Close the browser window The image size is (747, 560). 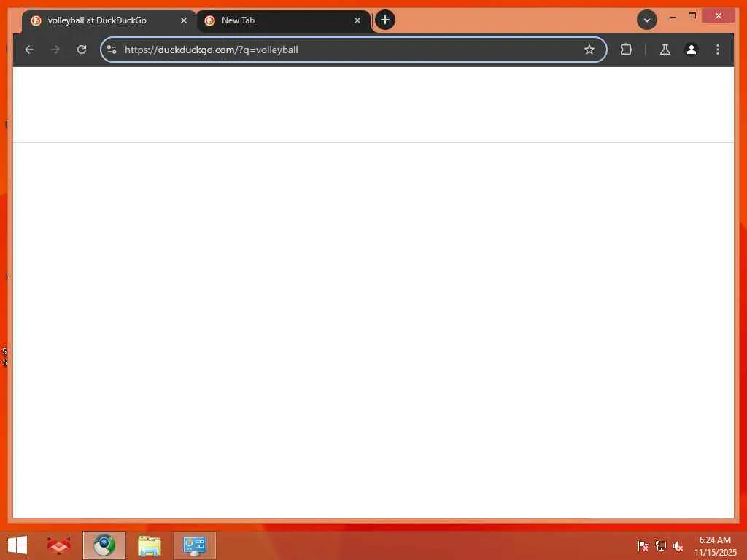719,16
